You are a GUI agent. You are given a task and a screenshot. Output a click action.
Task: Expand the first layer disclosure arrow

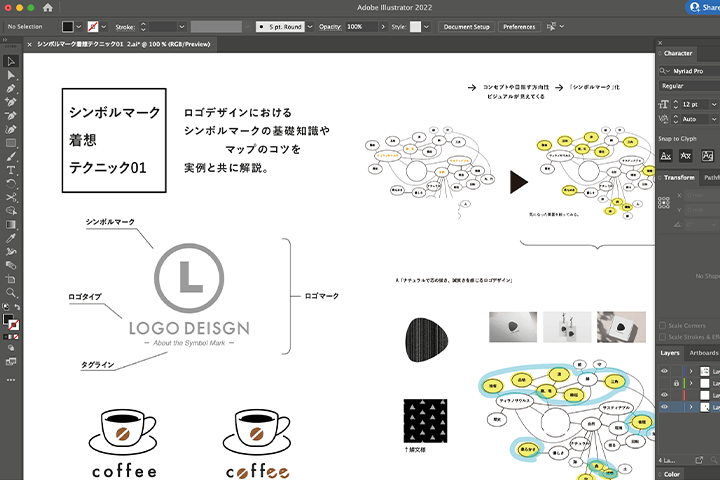[x=691, y=371]
